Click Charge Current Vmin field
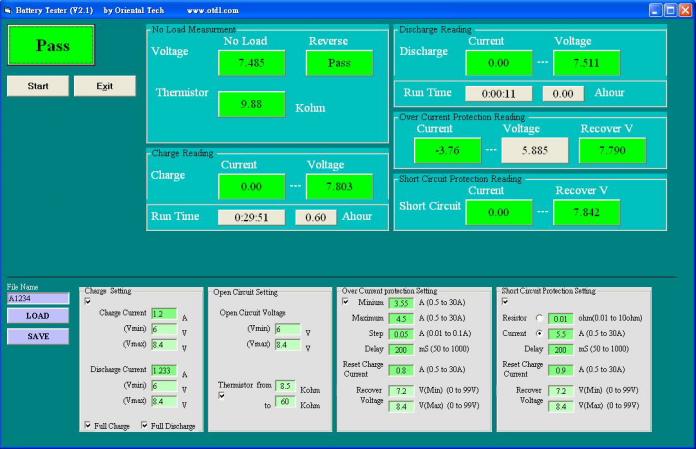Image resolution: width=696 pixels, height=449 pixels. pos(164,329)
